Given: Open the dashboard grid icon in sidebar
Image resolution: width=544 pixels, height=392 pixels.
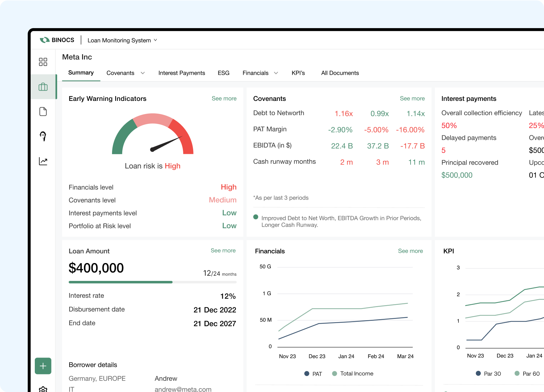Looking at the screenshot, I should click(x=43, y=62).
